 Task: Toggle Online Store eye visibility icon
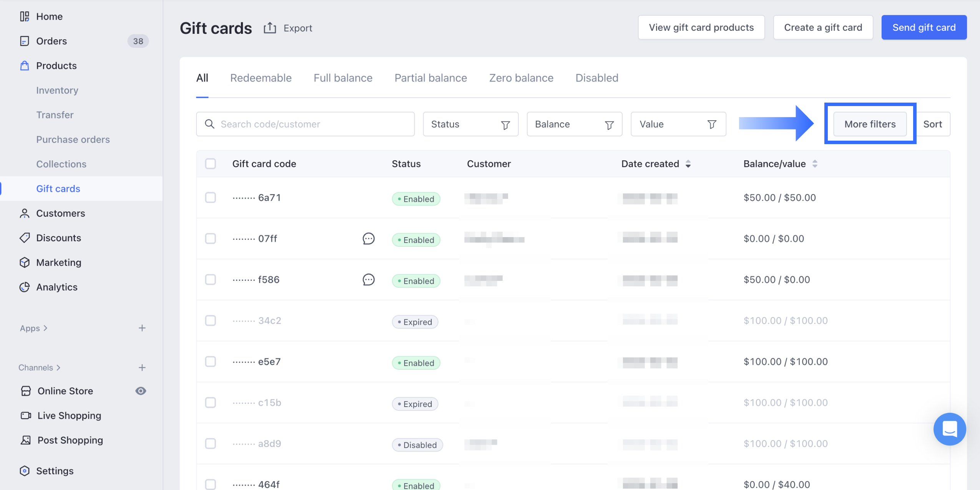(x=141, y=391)
